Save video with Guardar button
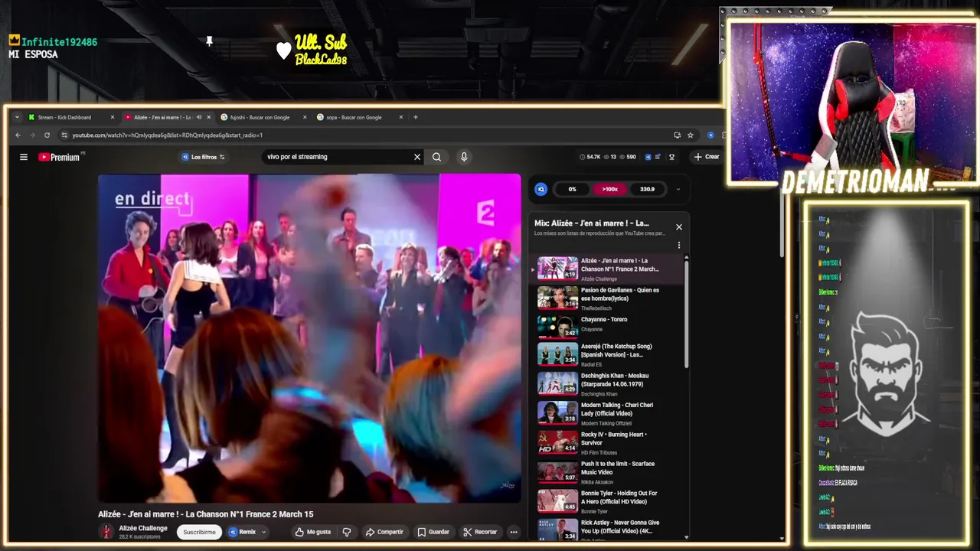The height and width of the screenshot is (551, 980). (433, 532)
